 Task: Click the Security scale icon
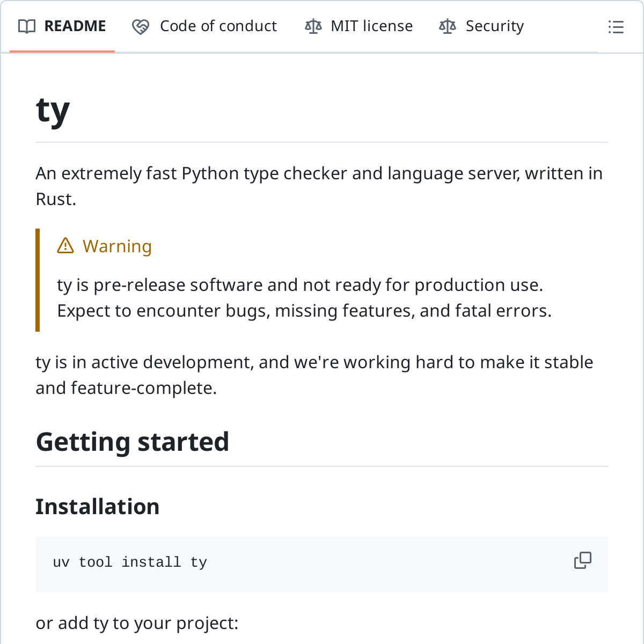tap(448, 26)
